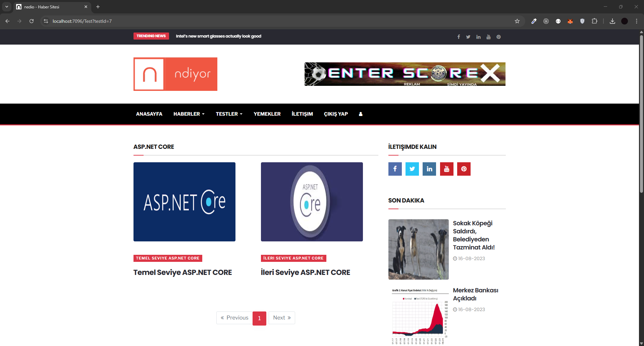Go to ANASAYFA in the navigation bar
Image resolution: width=644 pixels, height=346 pixels.
click(149, 114)
